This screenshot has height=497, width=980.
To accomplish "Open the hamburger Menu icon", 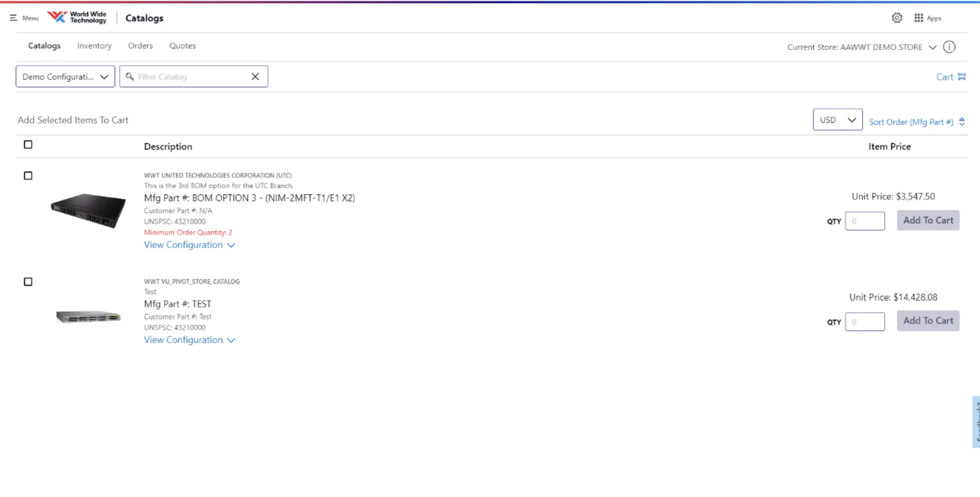I will pos(13,18).
